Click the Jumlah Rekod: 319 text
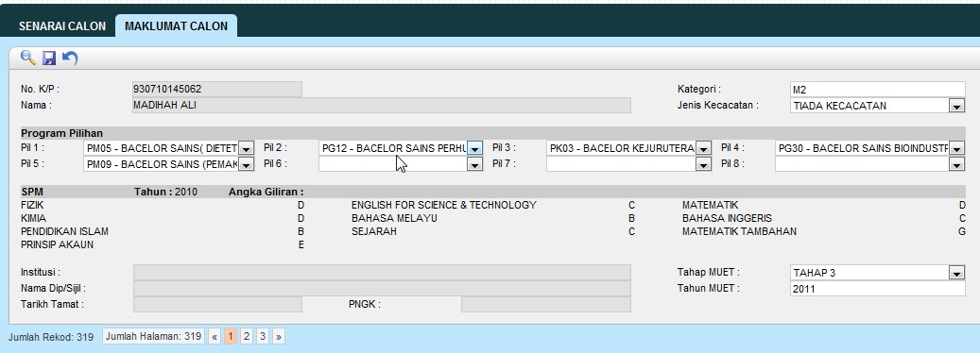 [x=51, y=337]
